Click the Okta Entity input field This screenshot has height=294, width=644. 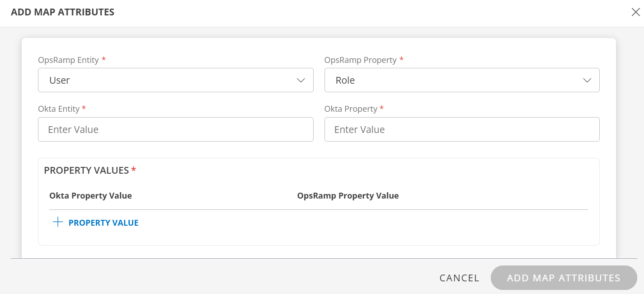(176, 129)
